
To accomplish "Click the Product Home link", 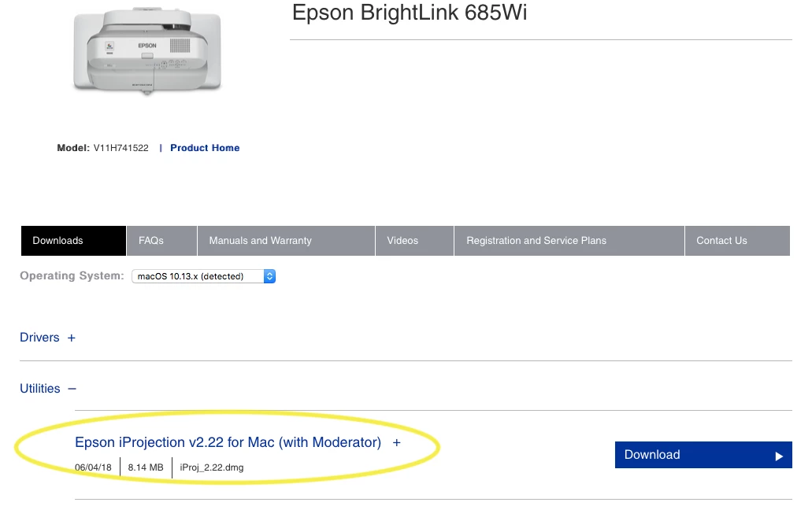I will (x=205, y=148).
